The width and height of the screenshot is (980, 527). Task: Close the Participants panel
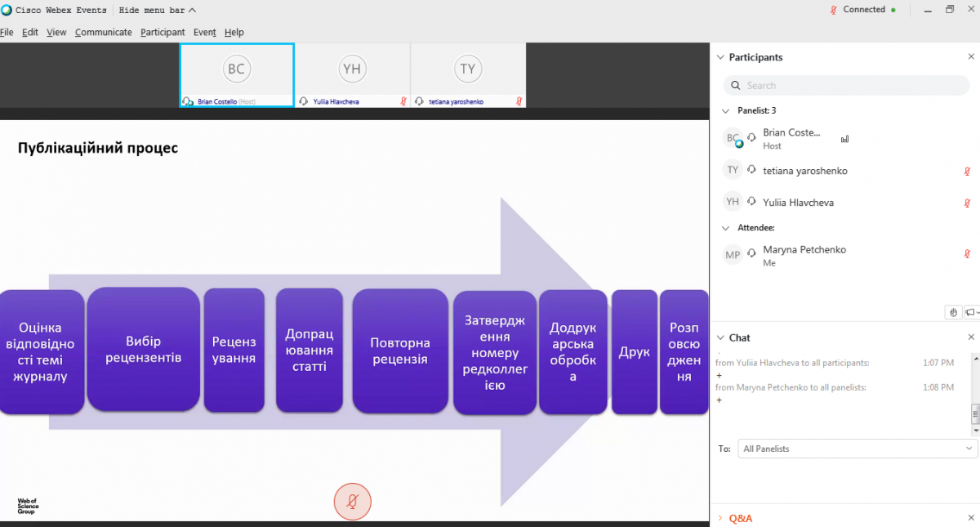click(971, 57)
